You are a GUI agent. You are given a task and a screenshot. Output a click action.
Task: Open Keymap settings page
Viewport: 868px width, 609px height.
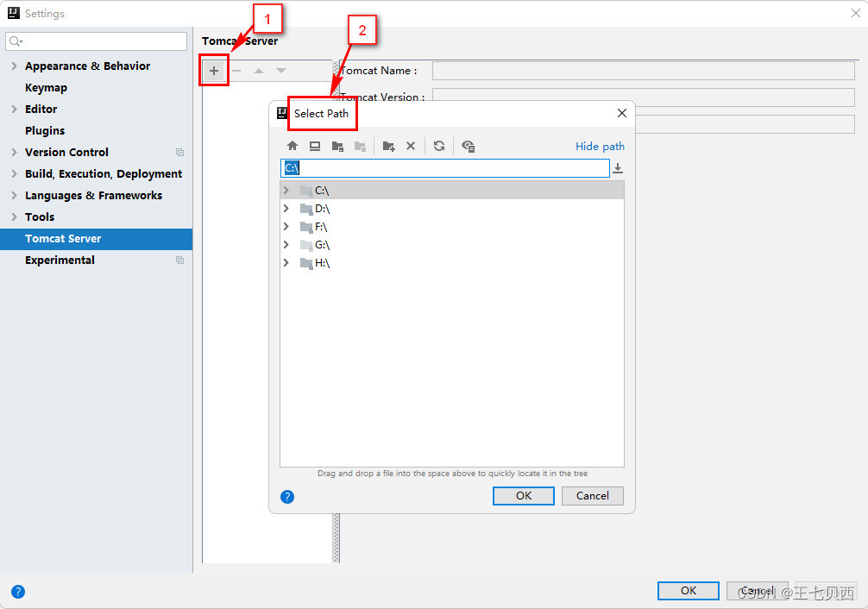46,87
